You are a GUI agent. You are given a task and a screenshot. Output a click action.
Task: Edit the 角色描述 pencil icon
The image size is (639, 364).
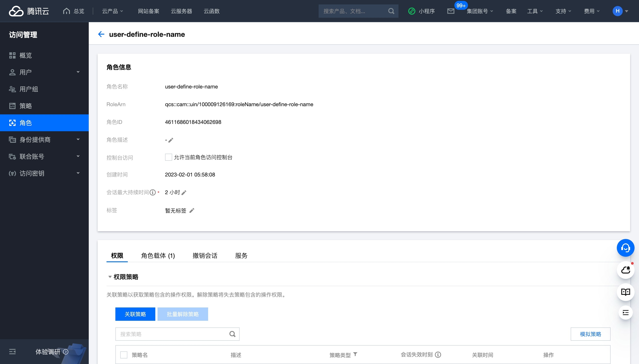pyautogui.click(x=171, y=140)
